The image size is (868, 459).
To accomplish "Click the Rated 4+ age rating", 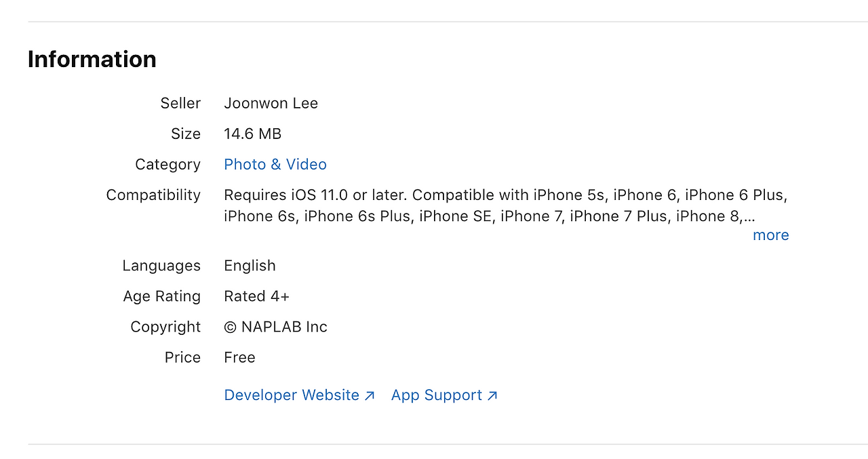I will (x=256, y=296).
